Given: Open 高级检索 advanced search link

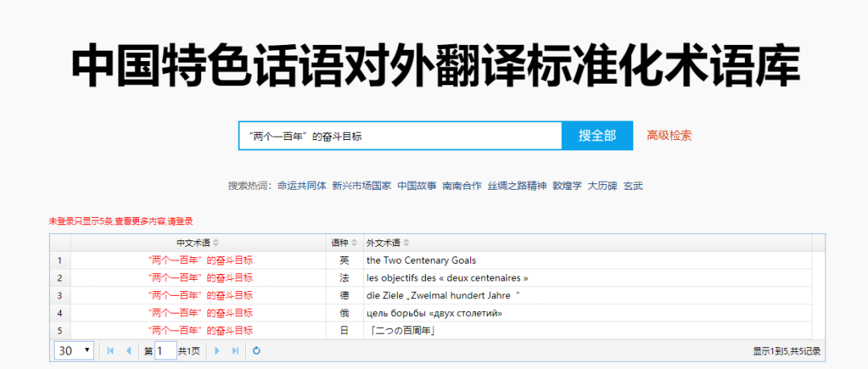Looking at the screenshot, I should point(669,136).
